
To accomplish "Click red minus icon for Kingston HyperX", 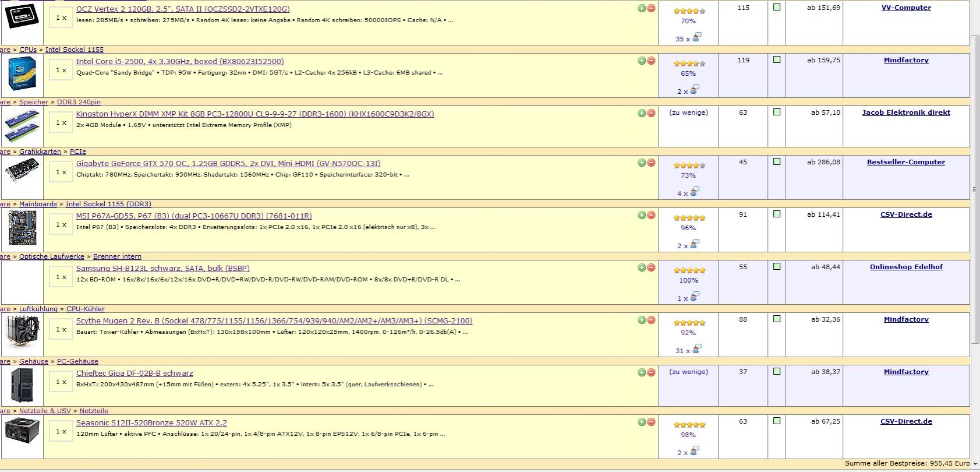I will pyautogui.click(x=651, y=113).
